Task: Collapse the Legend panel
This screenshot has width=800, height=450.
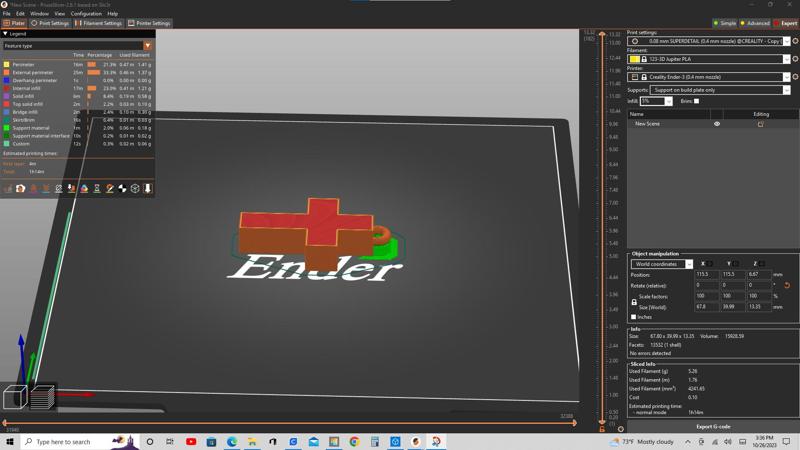Action: pyautogui.click(x=5, y=34)
